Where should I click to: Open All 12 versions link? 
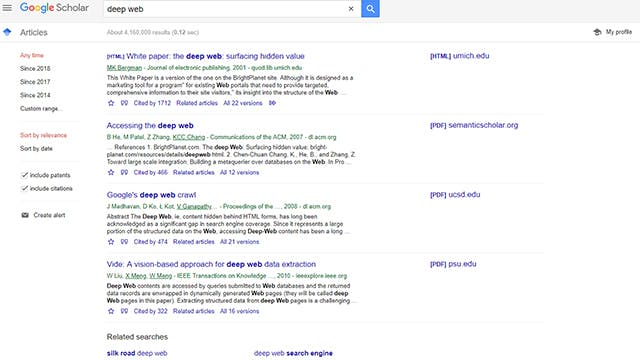[x=239, y=172]
